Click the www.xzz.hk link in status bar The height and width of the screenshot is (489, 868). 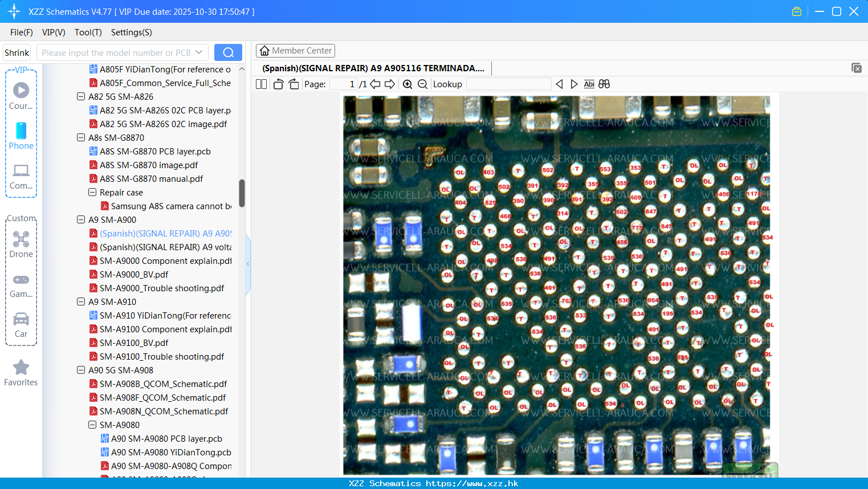click(472, 483)
